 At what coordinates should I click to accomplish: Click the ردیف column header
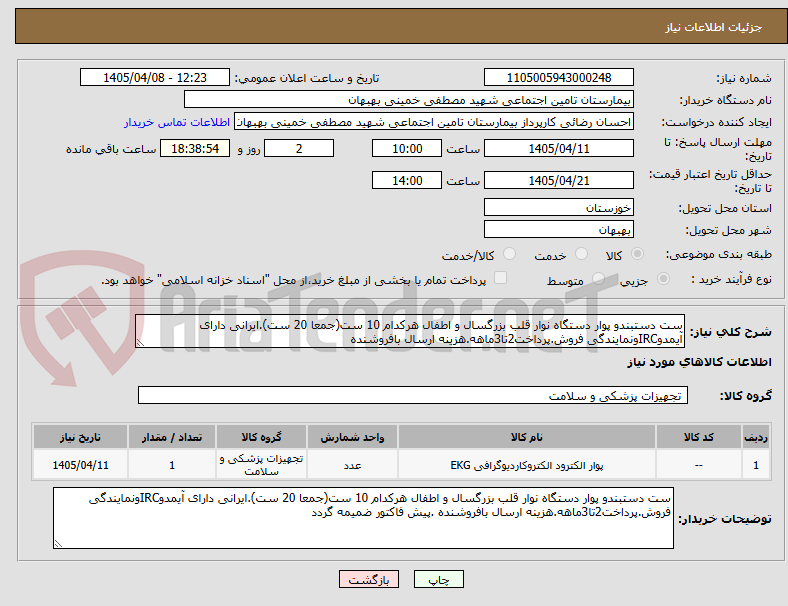coord(756,437)
